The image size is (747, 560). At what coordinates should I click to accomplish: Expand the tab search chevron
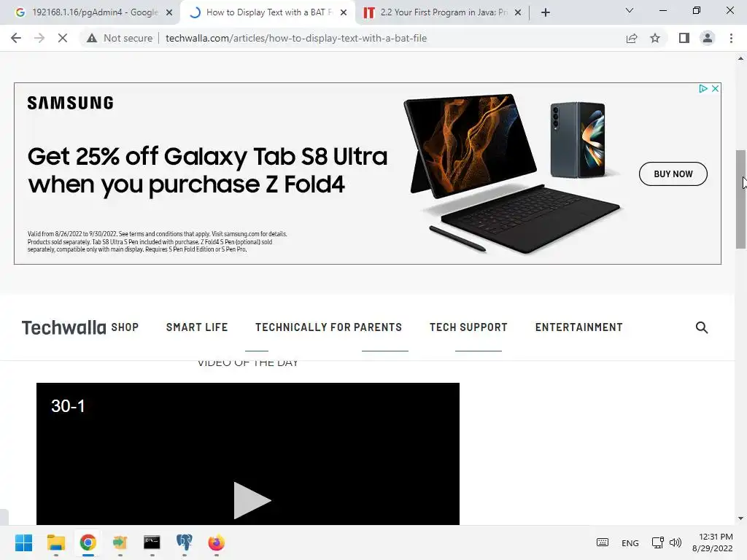(x=630, y=10)
